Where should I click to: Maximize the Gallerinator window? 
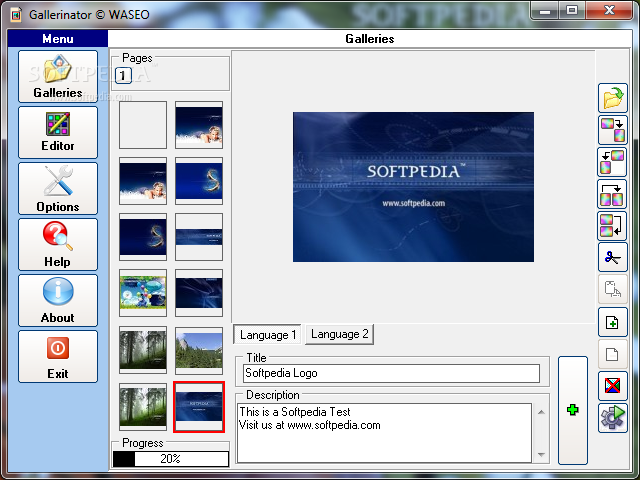click(572, 11)
